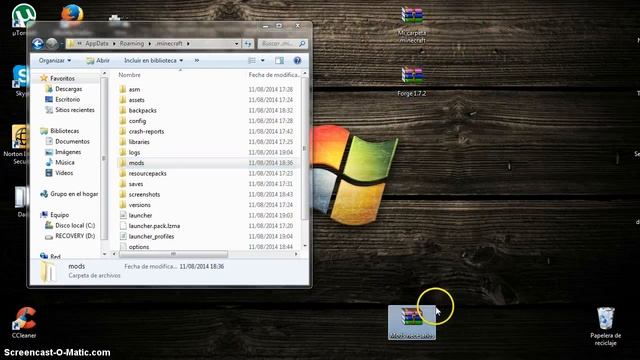Click the Explorer back arrow button

(38, 44)
